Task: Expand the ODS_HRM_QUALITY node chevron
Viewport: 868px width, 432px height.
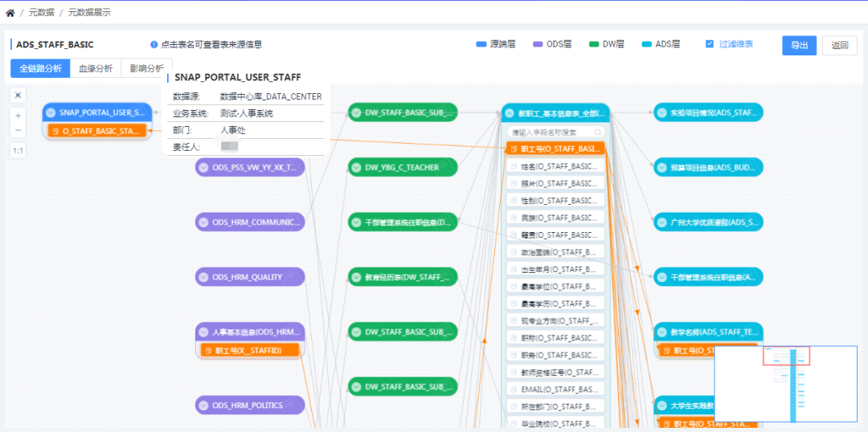Action: coord(203,277)
